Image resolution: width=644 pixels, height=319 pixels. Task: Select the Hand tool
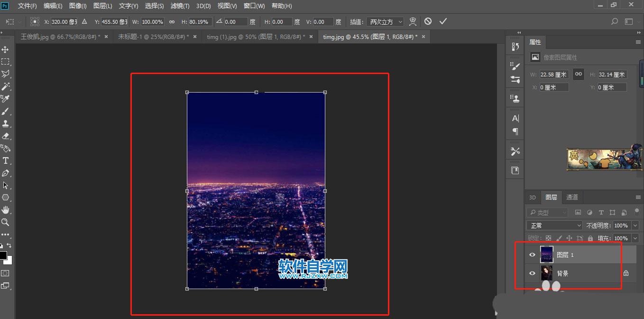coord(6,210)
